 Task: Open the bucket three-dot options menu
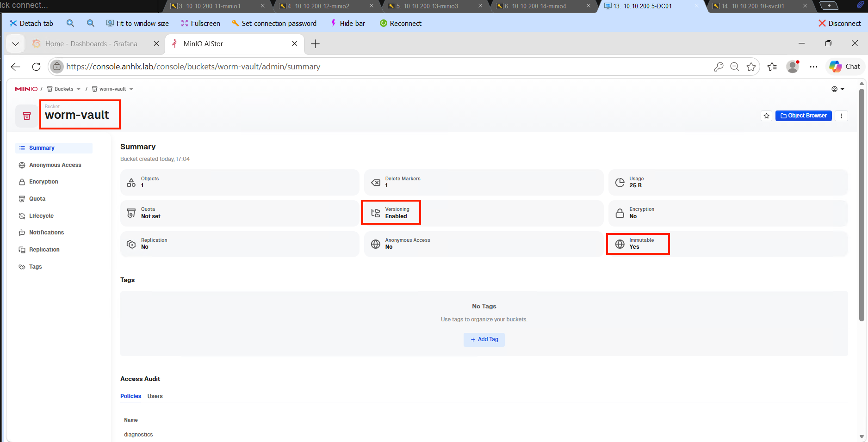[x=841, y=116]
